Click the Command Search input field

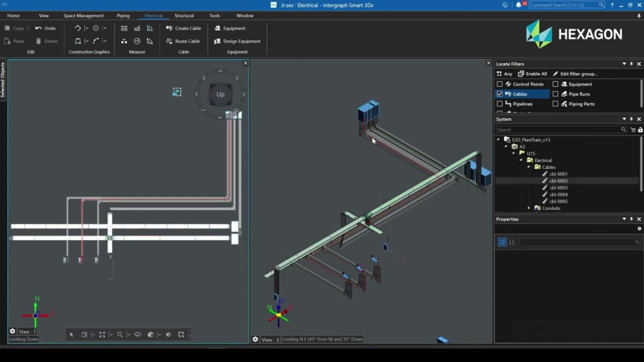pyautogui.click(x=567, y=5)
